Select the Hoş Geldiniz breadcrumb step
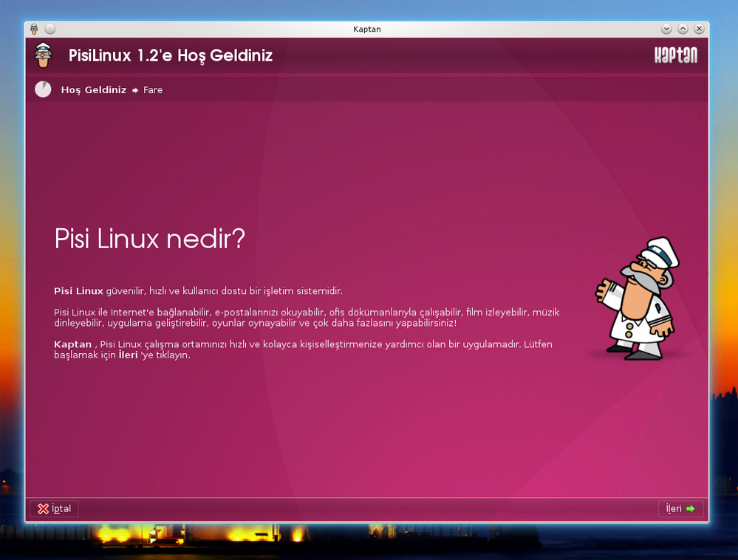 (93, 89)
